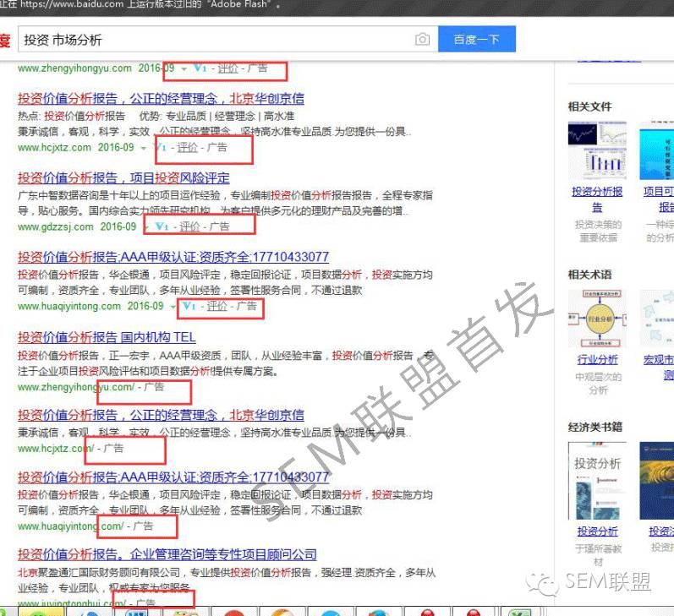Expand dropdown arrow beside www.gdzzsj.com 2016-09
The width and height of the screenshot is (674, 616).
pyautogui.click(x=145, y=227)
